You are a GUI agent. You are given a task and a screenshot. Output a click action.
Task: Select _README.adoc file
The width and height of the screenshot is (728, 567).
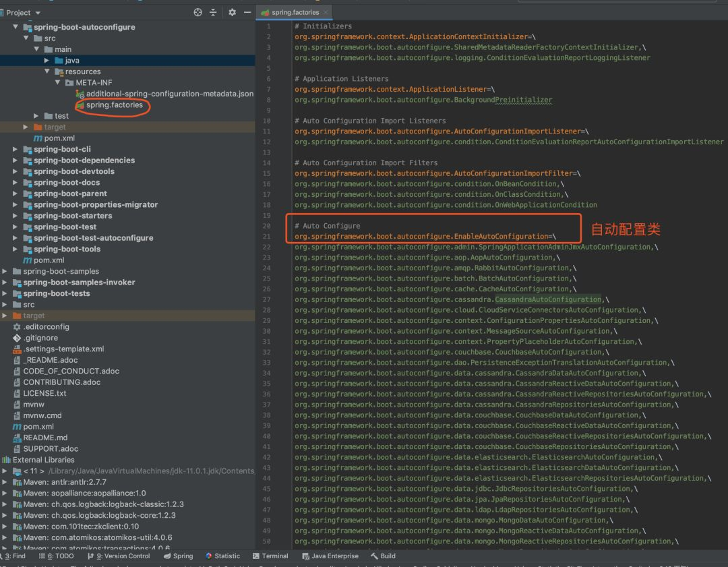click(51, 360)
